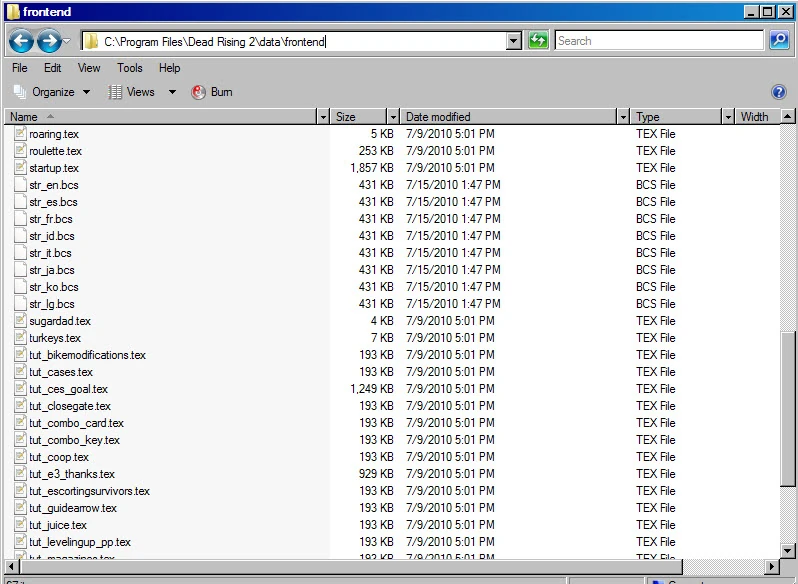Click the Width column header
The width and height of the screenshot is (798, 584).
point(757,117)
